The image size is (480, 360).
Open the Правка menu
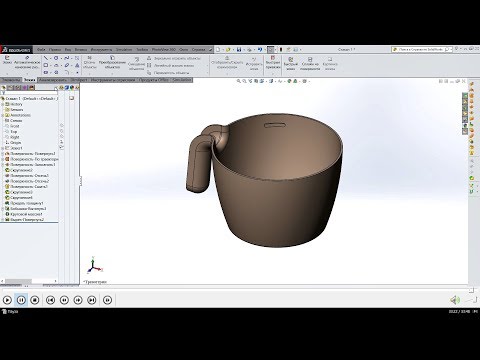point(55,49)
